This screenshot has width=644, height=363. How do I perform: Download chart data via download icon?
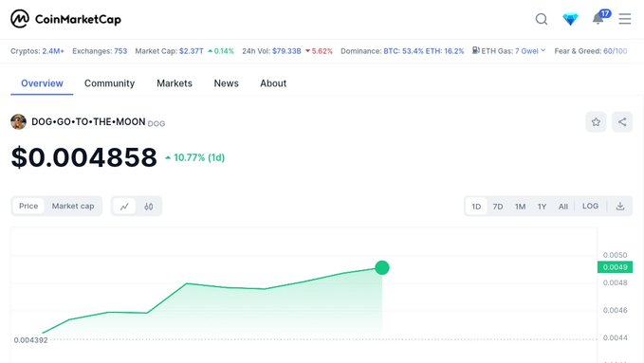point(620,206)
